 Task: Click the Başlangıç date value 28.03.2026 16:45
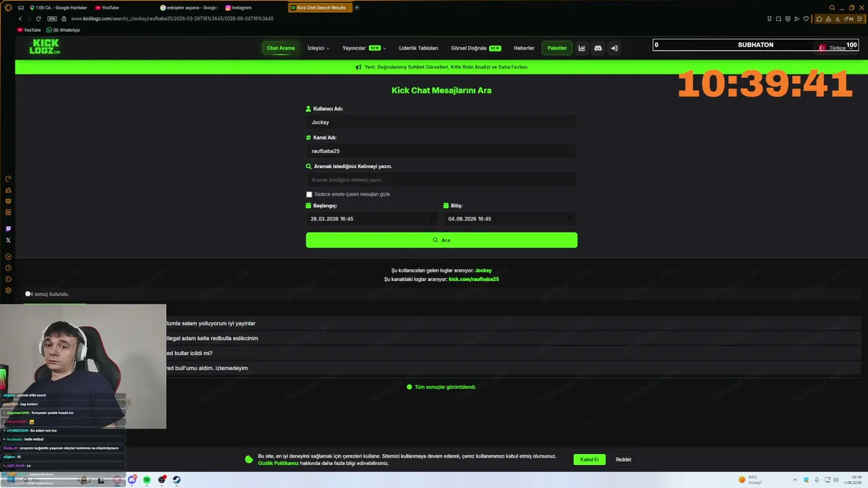click(332, 219)
